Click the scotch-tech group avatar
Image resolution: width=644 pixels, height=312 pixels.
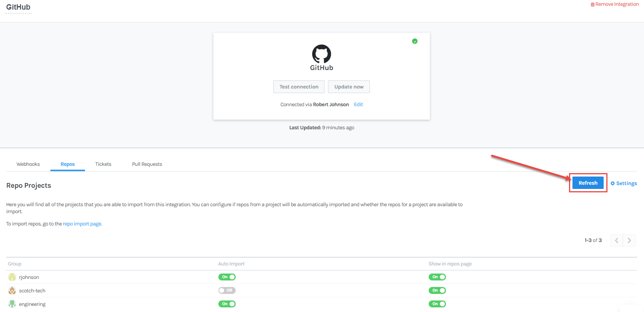pyautogui.click(x=12, y=290)
